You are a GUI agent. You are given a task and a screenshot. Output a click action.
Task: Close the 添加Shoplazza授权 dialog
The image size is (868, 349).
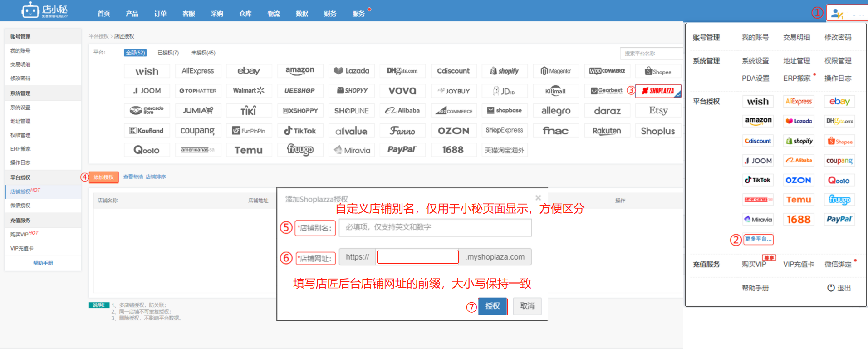tap(538, 198)
